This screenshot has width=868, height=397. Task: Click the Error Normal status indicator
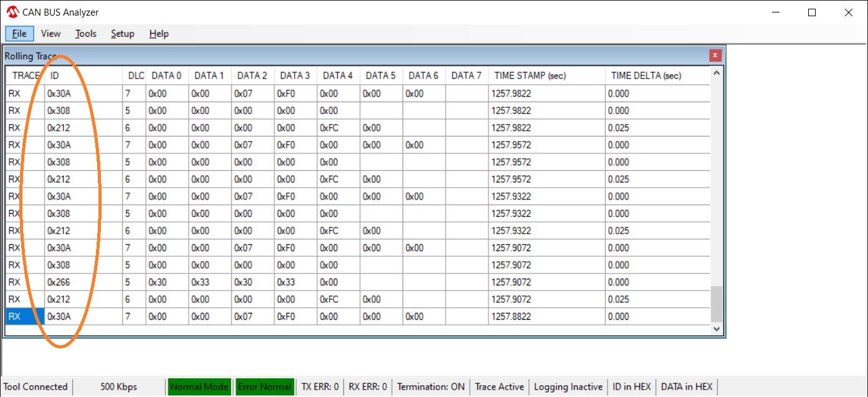pyautogui.click(x=264, y=386)
